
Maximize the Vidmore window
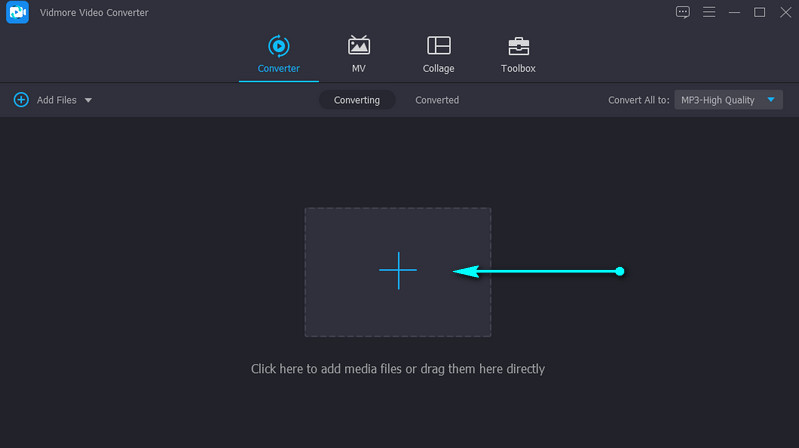click(x=759, y=12)
